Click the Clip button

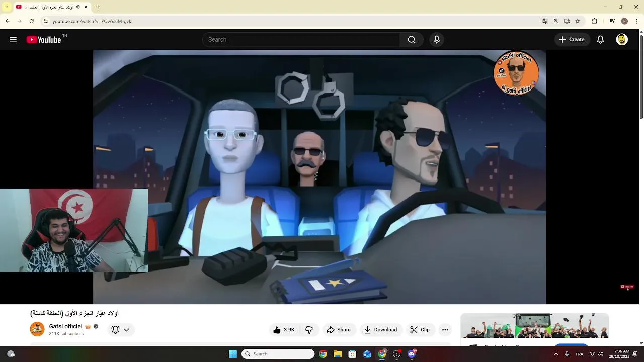tap(420, 330)
